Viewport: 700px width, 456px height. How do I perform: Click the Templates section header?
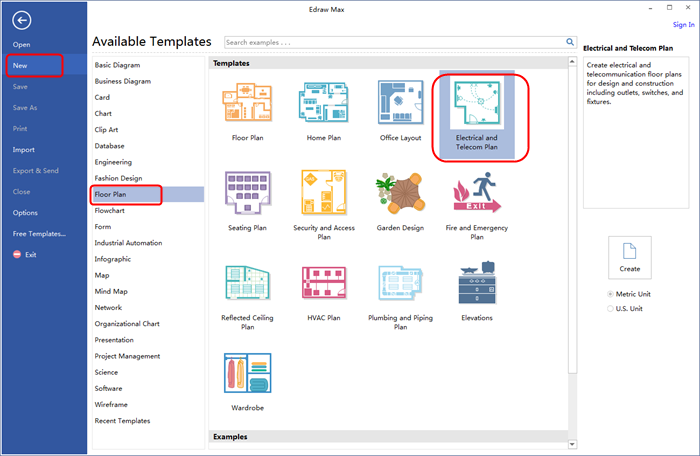tap(388, 63)
